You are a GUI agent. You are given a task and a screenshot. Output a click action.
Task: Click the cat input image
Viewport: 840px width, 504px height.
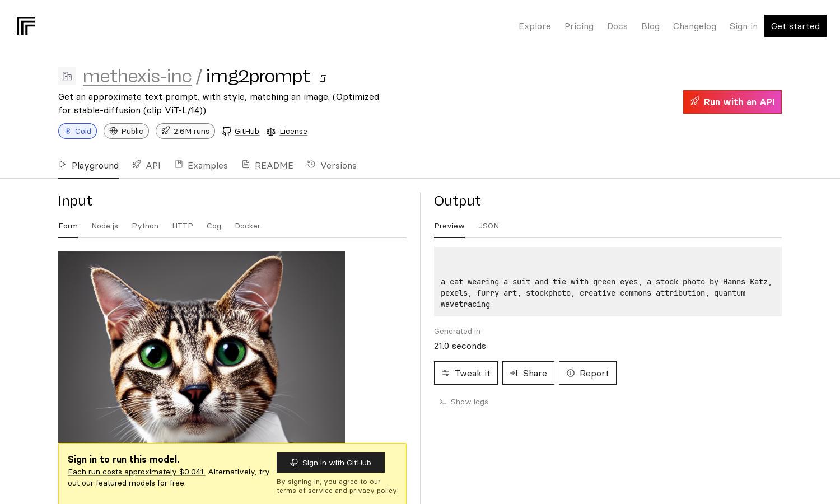click(x=202, y=347)
